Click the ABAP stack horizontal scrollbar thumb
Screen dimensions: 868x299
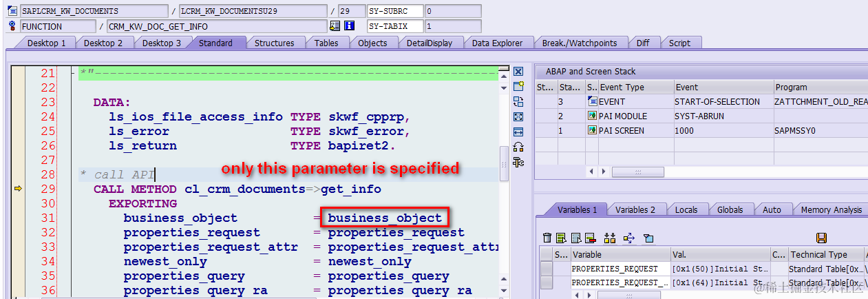[x=638, y=171]
